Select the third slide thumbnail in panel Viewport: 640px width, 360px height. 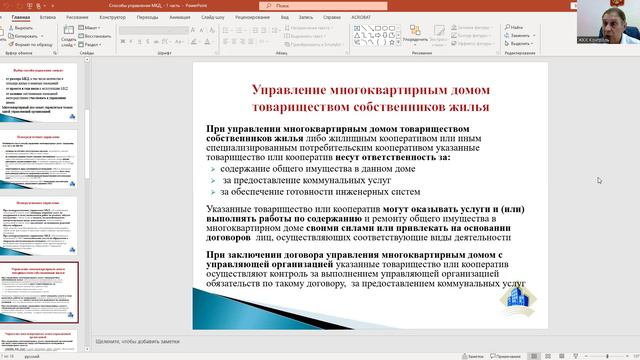coord(39,226)
